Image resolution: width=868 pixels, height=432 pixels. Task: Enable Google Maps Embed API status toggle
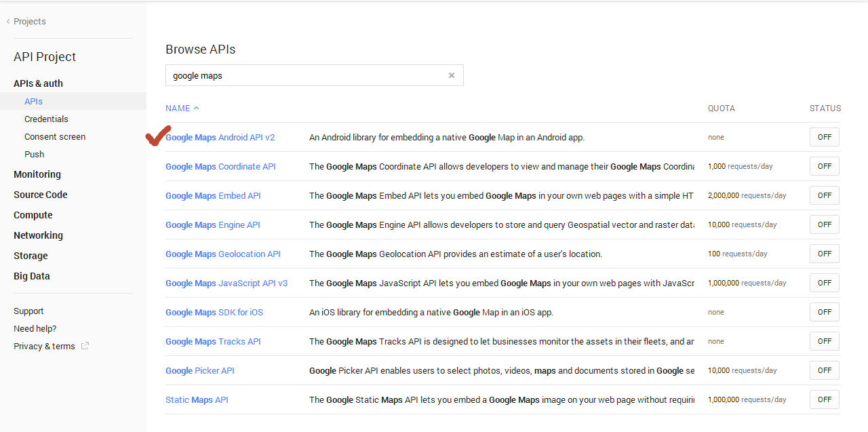pos(824,195)
